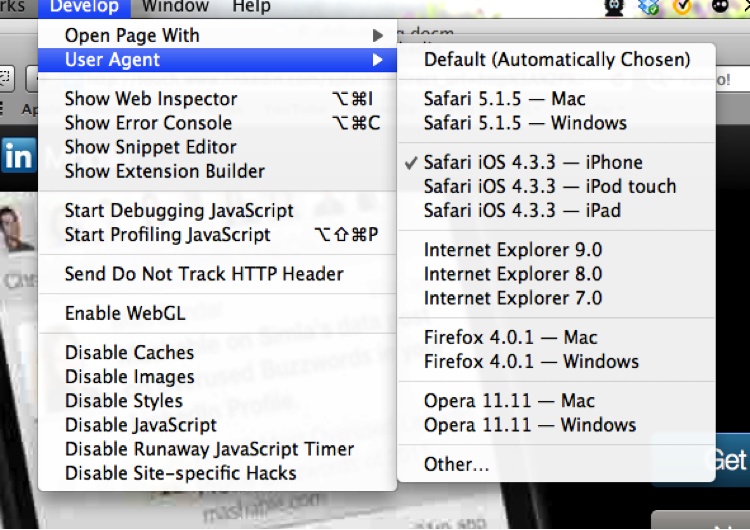Select Internet Explorer 7.0 user agent
Viewport: 750px width, 530px height.
(556, 298)
